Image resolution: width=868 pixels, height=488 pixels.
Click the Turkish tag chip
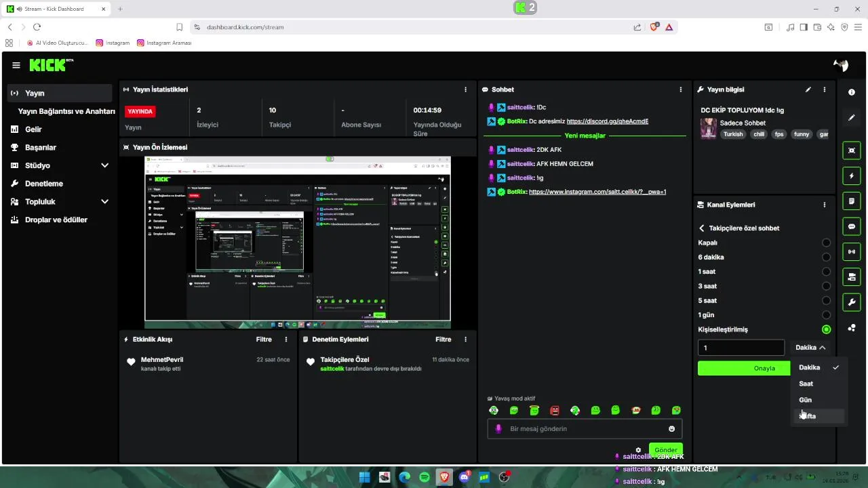coord(733,134)
